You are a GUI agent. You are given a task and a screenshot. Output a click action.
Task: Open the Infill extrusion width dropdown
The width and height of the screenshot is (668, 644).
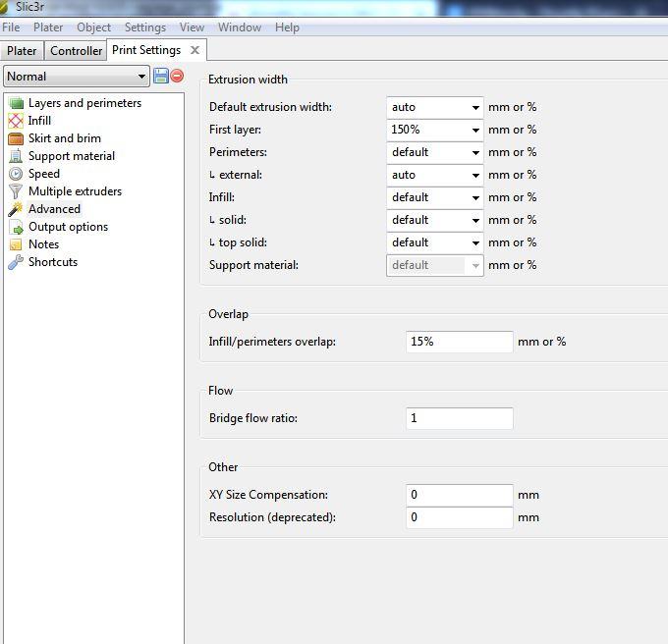[x=475, y=198]
